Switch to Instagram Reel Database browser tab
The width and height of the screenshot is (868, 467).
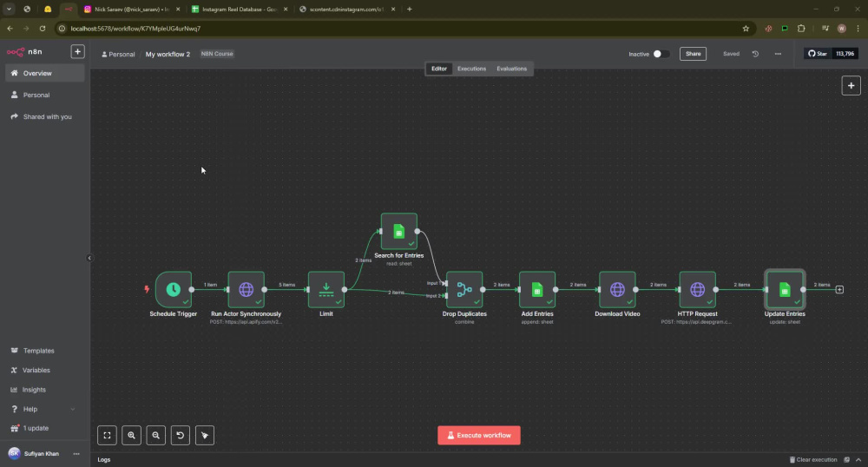point(240,9)
